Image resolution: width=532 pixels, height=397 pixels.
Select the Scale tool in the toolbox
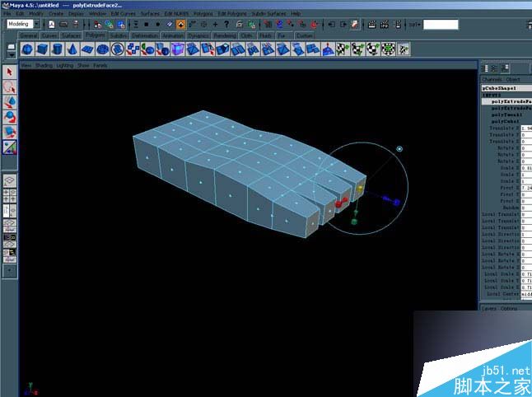pyautogui.click(x=10, y=132)
